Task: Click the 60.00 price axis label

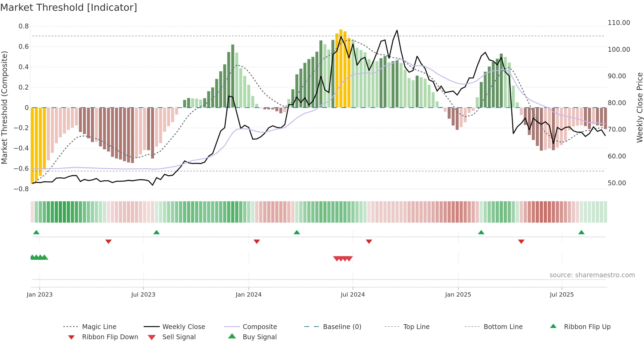Action: click(x=617, y=156)
